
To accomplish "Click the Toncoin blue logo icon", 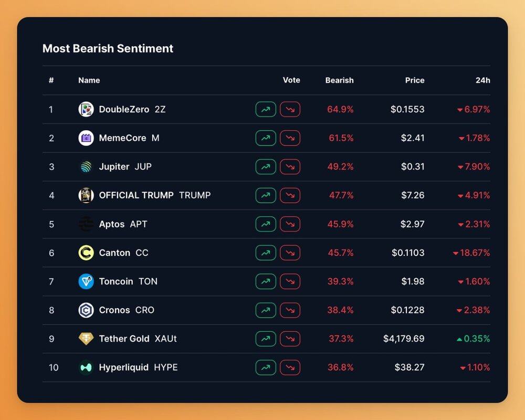I will click(x=86, y=281).
